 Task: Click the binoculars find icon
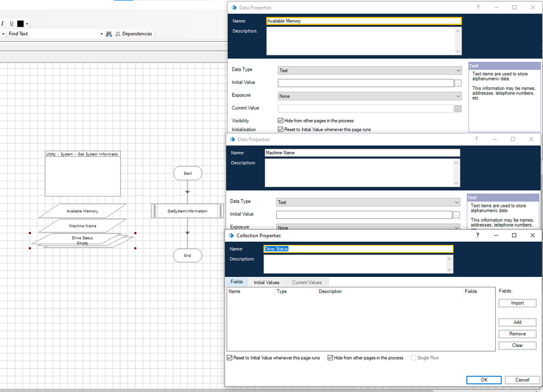(x=109, y=34)
